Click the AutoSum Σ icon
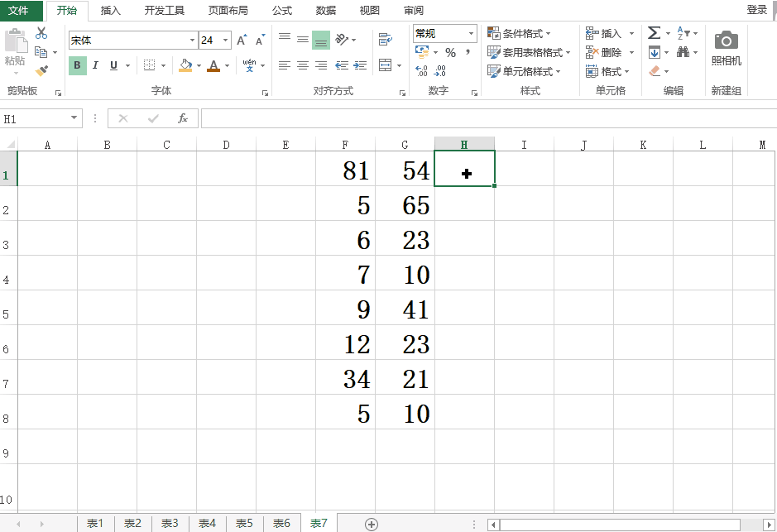 655,33
